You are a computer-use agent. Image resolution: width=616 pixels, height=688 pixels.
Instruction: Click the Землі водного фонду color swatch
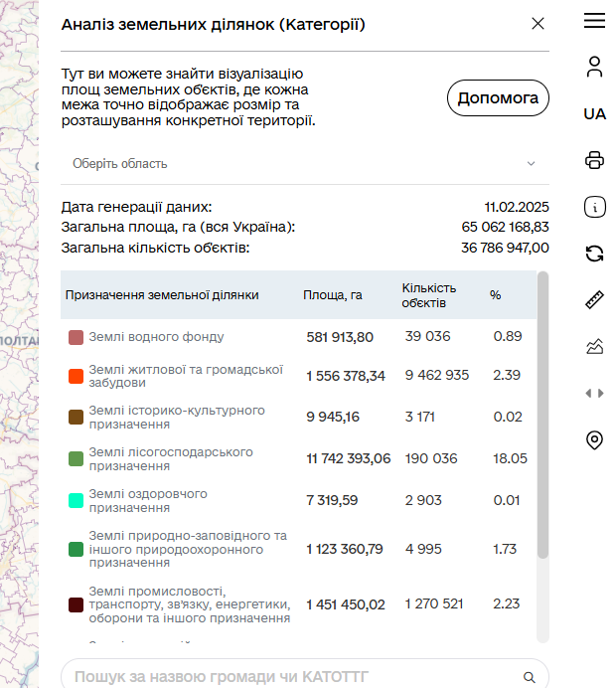click(x=76, y=337)
